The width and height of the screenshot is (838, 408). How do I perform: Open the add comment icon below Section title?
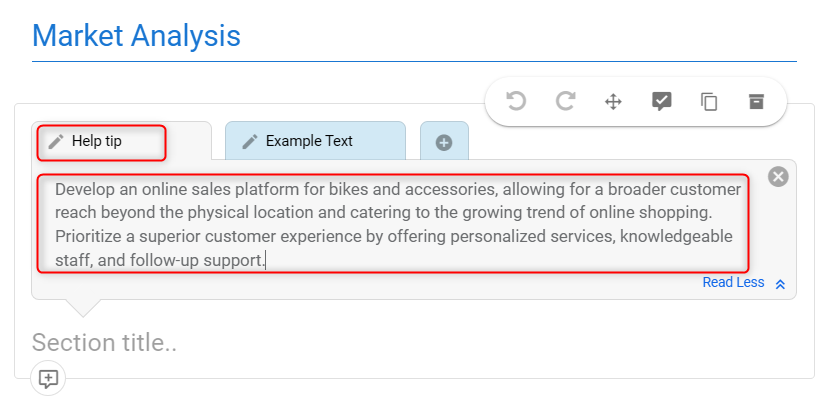(x=49, y=379)
